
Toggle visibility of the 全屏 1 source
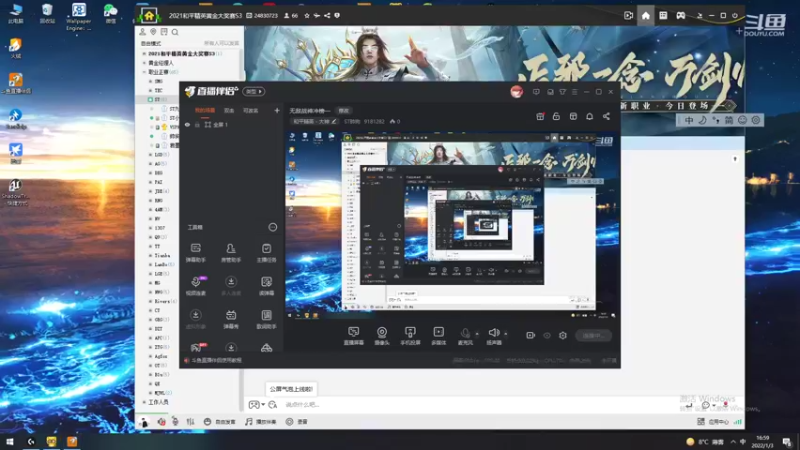[187, 124]
